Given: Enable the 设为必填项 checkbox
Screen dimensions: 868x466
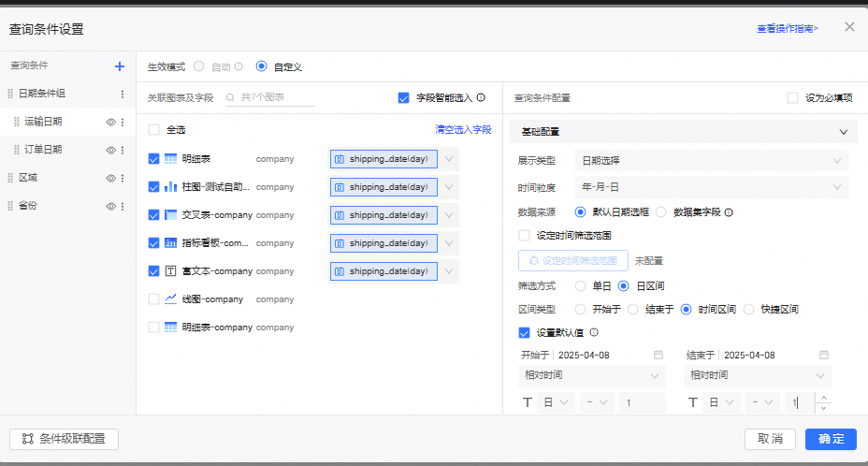Looking at the screenshot, I should tap(792, 97).
